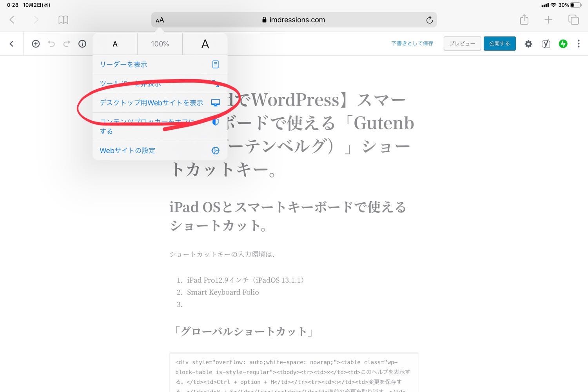Tap the content blocker shield icon
588x392 pixels.
click(x=215, y=122)
